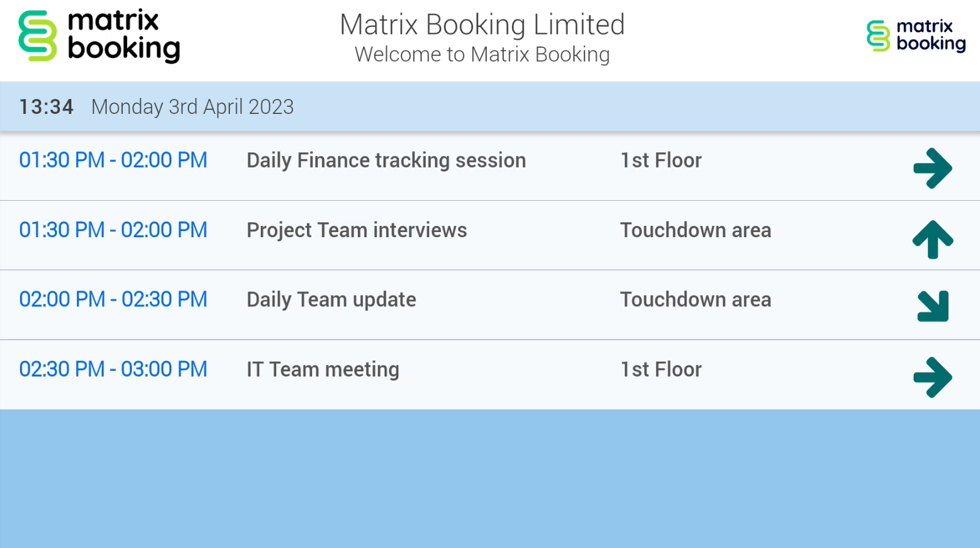Click the 02:30 PM - 03:00 PM time slot
This screenshot has height=548, width=980.
coord(113,369)
